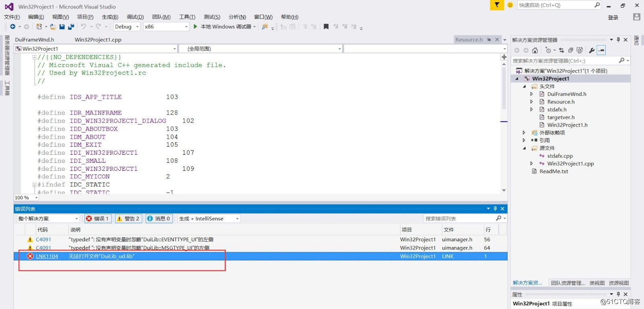Open the 调试(D) menu
Screen dimensions: 644x309
click(x=135, y=17)
